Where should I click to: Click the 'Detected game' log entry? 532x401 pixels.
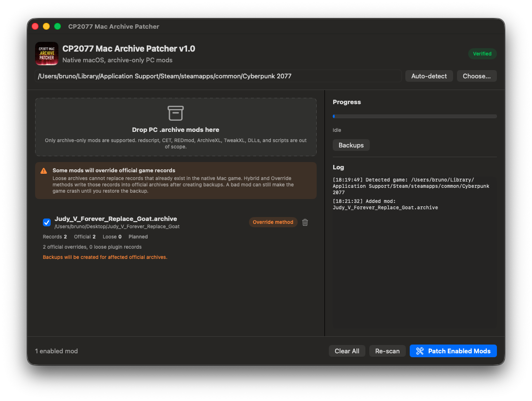411,186
